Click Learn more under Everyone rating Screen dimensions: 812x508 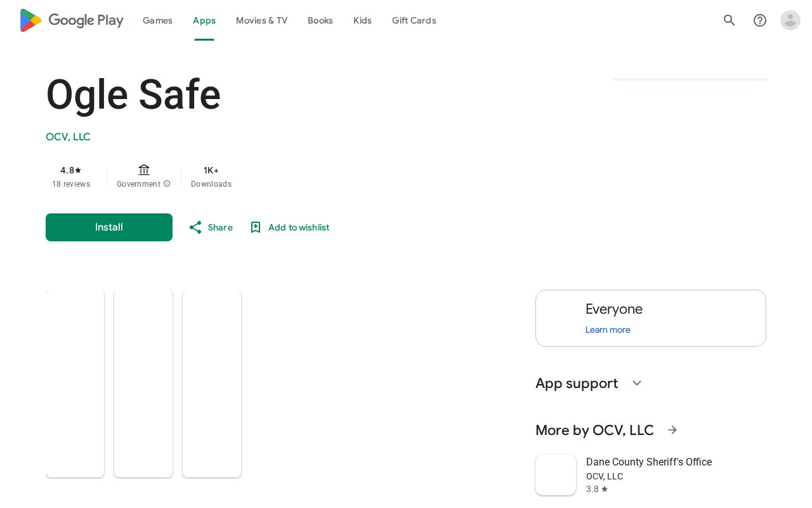[608, 330]
